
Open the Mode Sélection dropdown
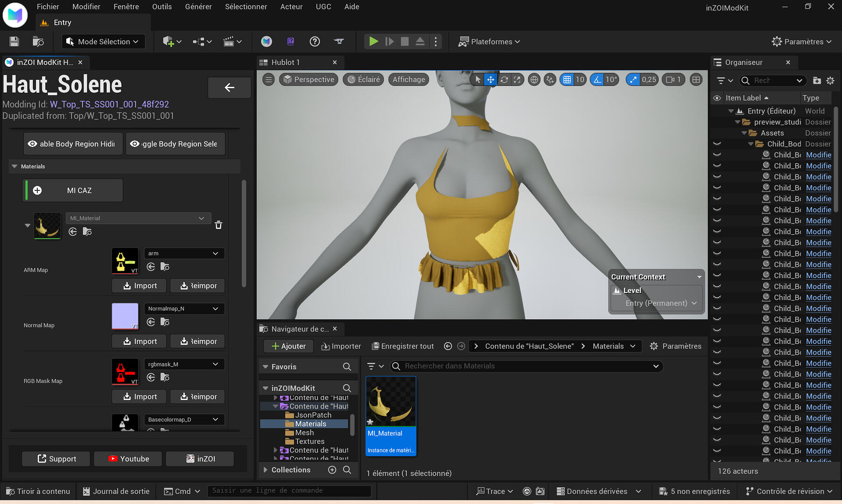click(x=103, y=42)
